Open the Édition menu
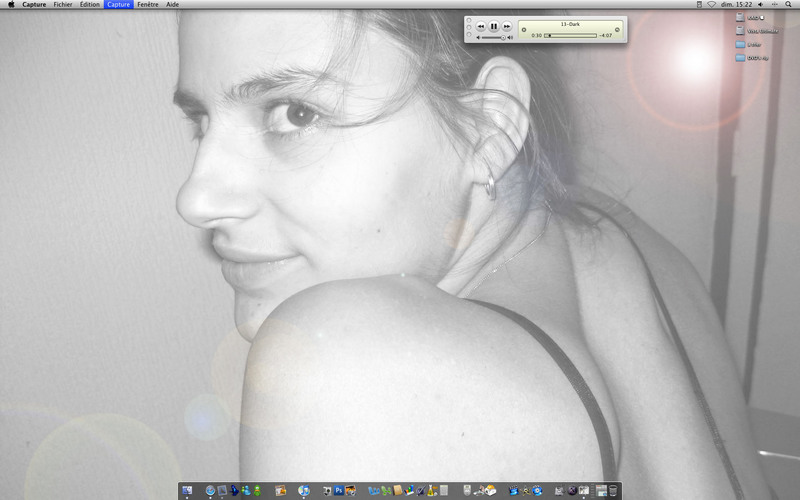 coord(89,4)
